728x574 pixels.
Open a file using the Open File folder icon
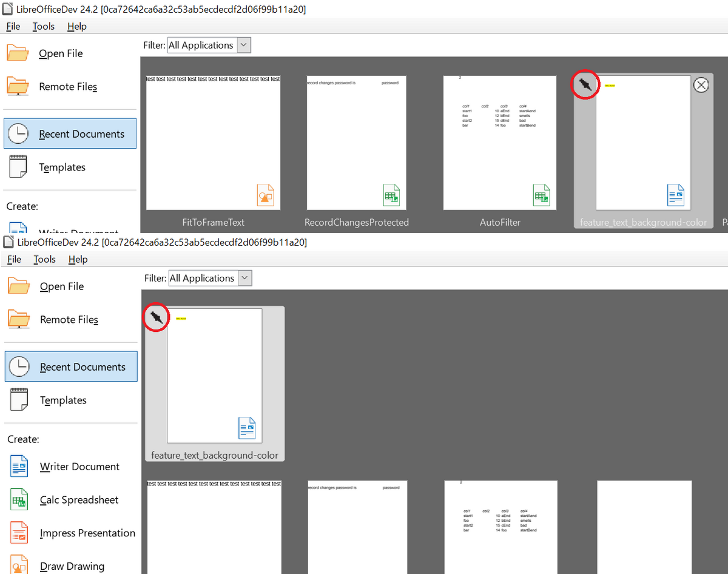coord(18,53)
